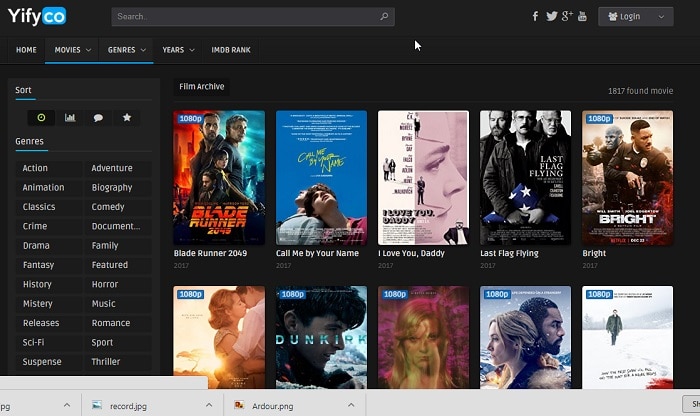700x416 pixels.
Task: Click the Blade Runner 2049 title link
Action: (210, 253)
